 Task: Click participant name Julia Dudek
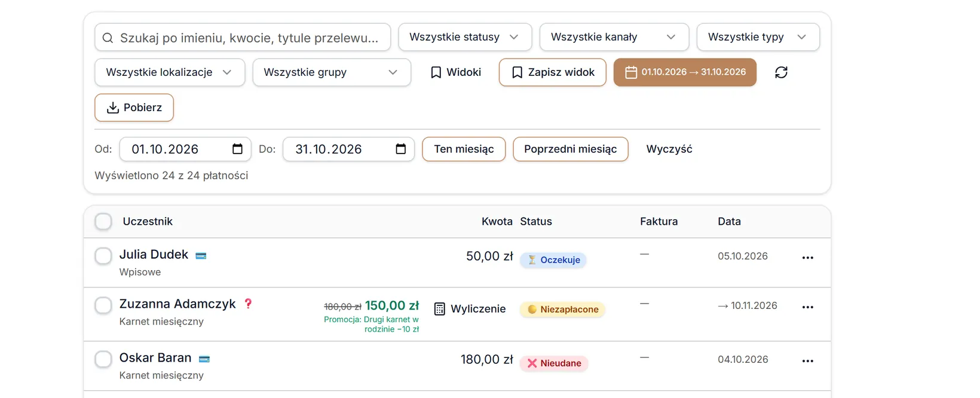tap(154, 255)
